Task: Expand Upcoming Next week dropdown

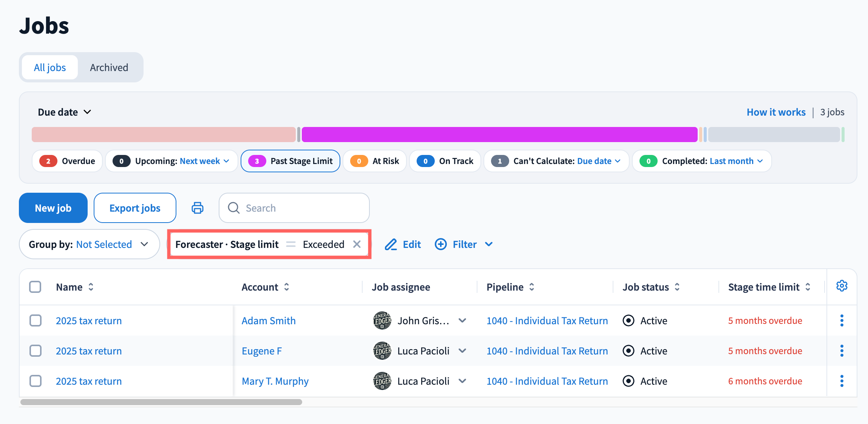Action: point(205,161)
